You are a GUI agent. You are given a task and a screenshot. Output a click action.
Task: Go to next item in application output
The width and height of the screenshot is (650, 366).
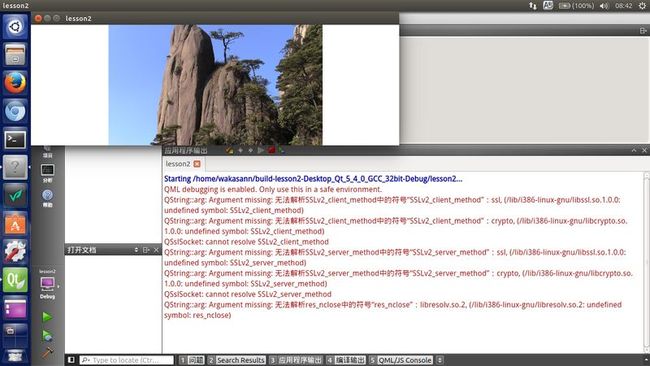point(250,150)
